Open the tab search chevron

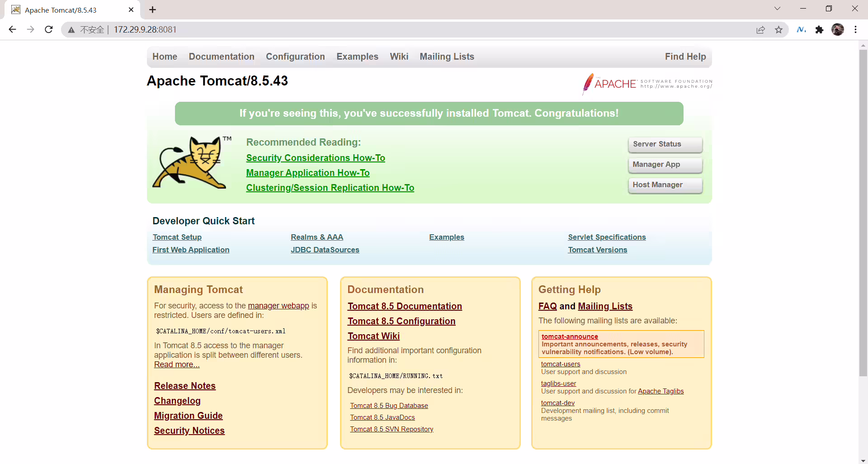pyautogui.click(x=777, y=9)
